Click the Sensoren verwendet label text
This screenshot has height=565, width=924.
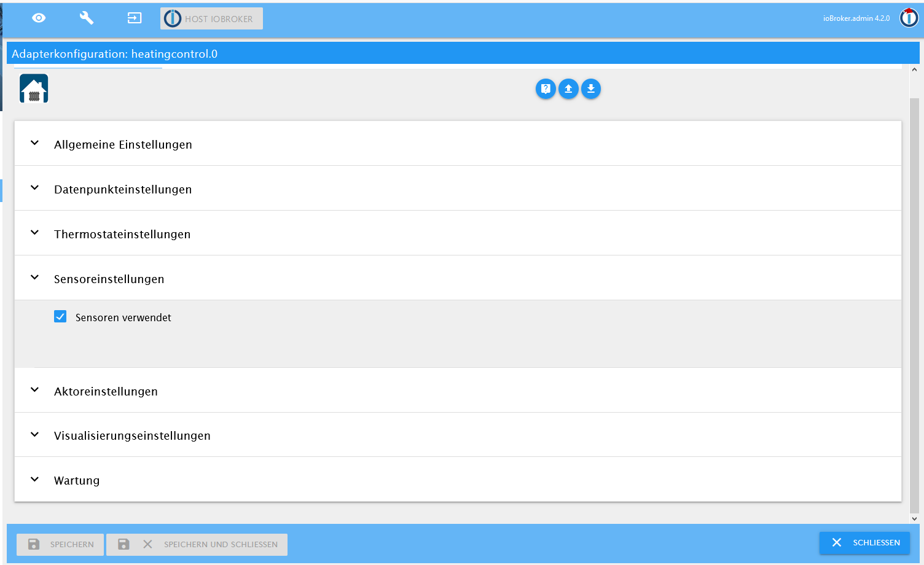123,318
